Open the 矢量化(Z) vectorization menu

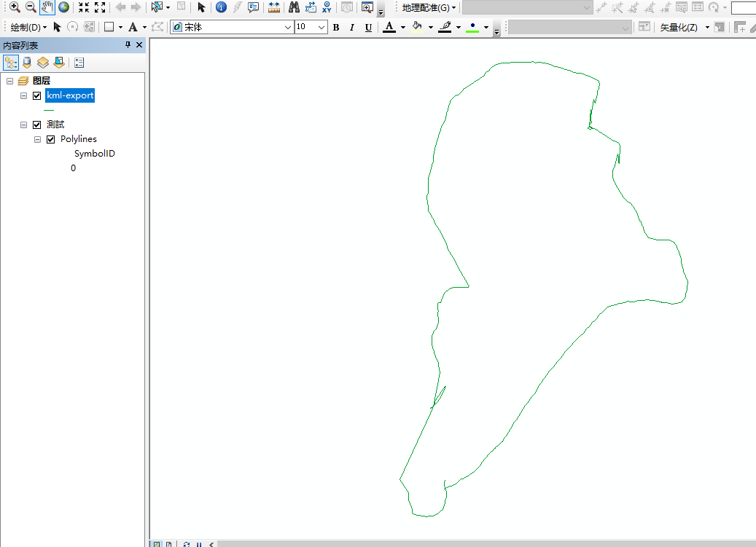coord(684,28)
